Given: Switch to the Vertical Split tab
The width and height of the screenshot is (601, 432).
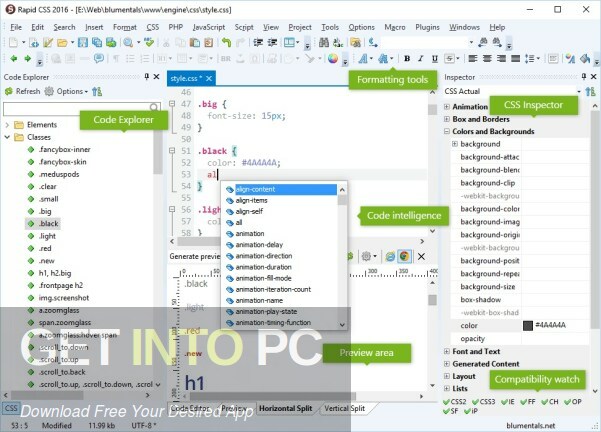Looking at the screenshot, I should click(345, 408).
